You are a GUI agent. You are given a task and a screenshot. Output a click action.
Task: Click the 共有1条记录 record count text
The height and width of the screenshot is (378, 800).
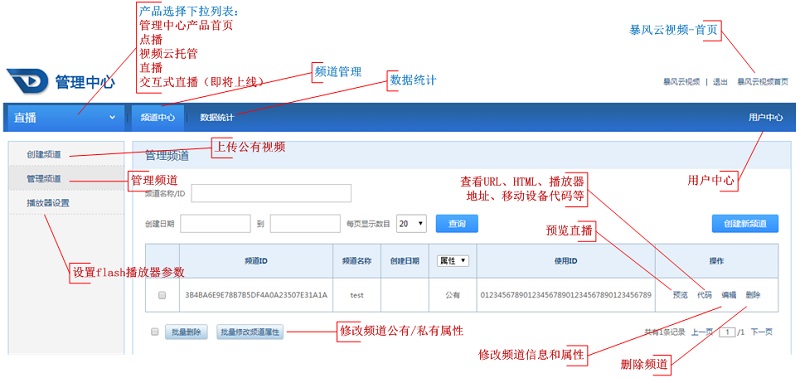[x=665, y=332]
